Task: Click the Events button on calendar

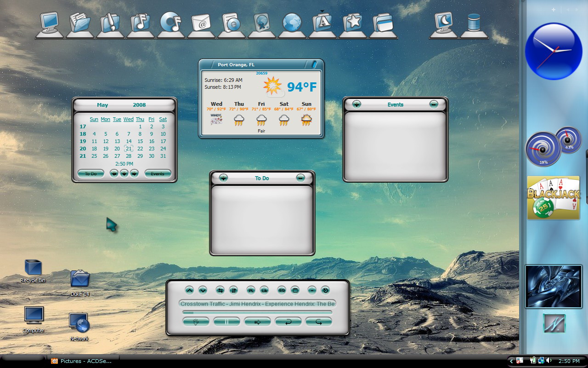Action: tap(158, 173)
